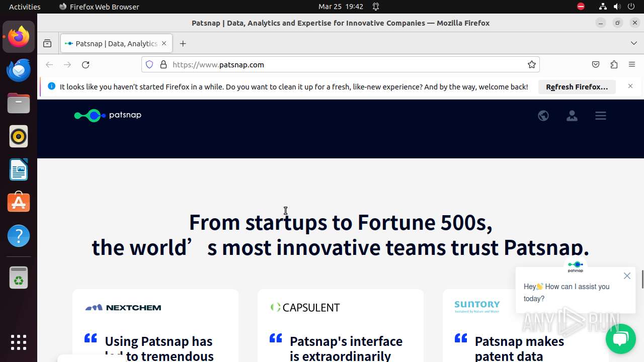Dismiss the Firefox refresh notification bar

click(x=630, y=86)
